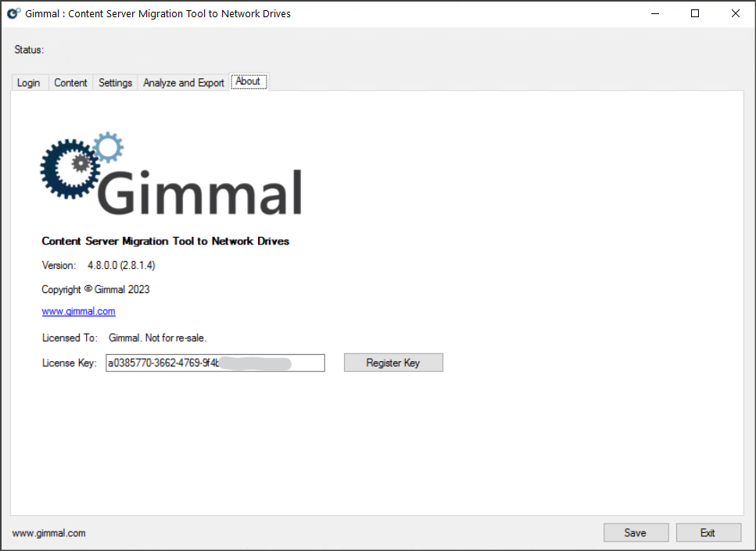Open the www.gimmal.com hyperlink
The height and width of the screenshot is (551, 756).
pyautogui.click(x=78, y=311)
